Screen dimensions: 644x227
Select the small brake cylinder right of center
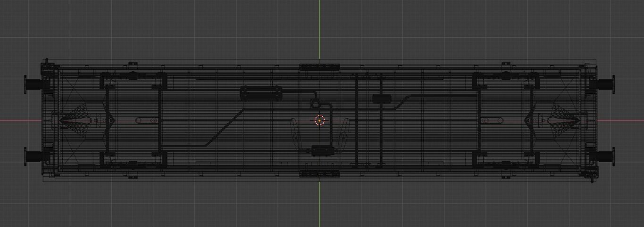tap(382, 99)
